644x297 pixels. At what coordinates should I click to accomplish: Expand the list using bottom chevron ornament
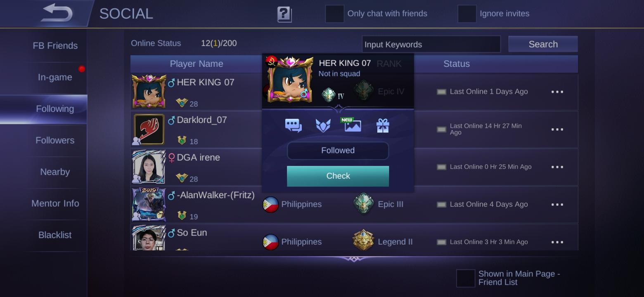pos(353,259)
